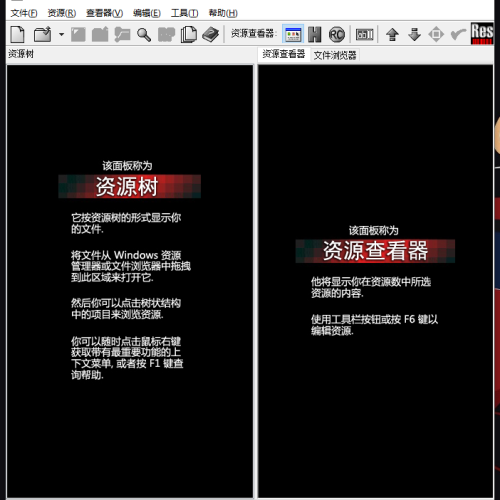This screenshot has width=500, height=500.
Task: Click the copy pages icon
Action: [x=189, y=34]
